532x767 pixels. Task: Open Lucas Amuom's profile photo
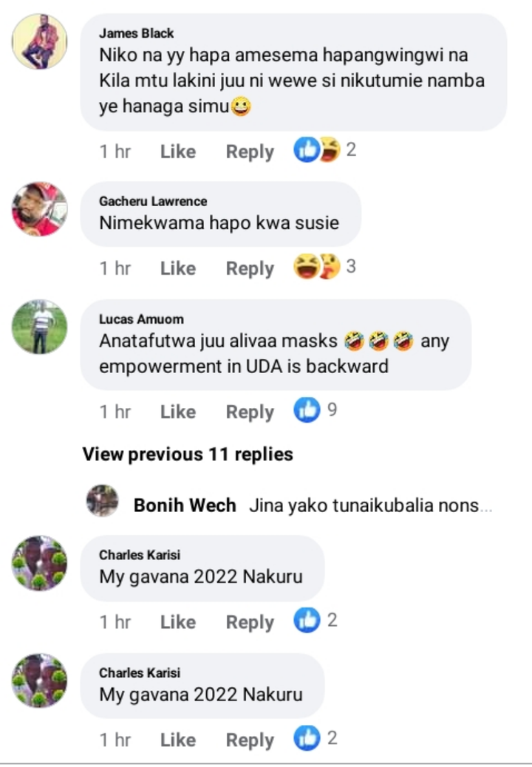tap(39, 327)
